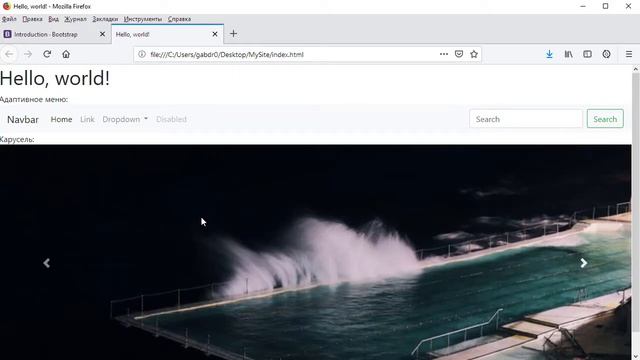The height and width of the screenshot is (360, 640).
Task: Open the Правка menu
Action: coord(32,19)
